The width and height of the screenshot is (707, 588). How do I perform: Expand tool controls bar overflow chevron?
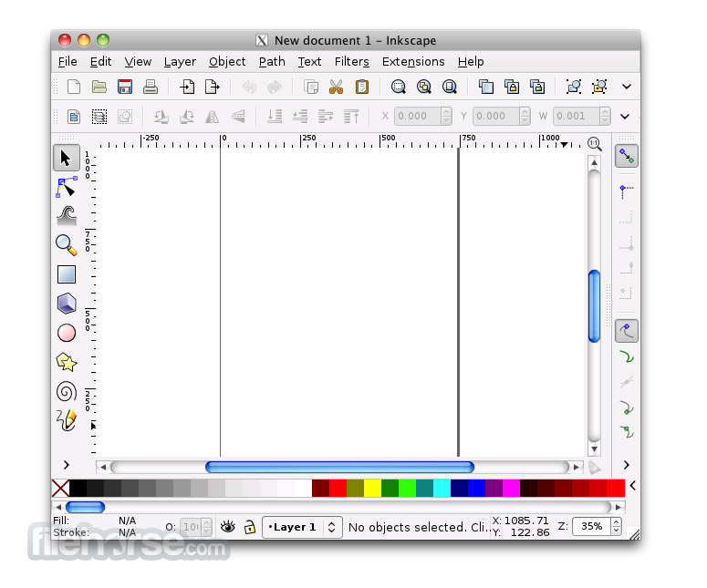(625, 117)
